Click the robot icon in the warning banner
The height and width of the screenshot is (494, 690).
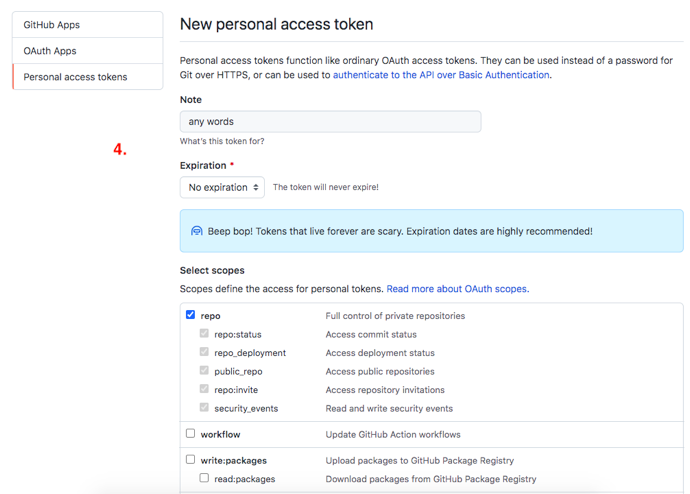coord(197,231)
